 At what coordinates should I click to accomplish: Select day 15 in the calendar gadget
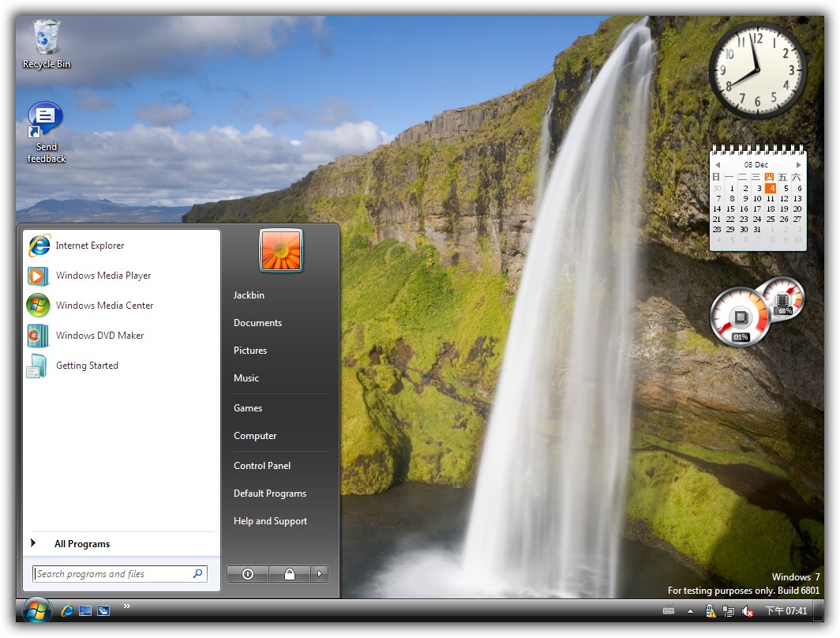coord(730,209)
